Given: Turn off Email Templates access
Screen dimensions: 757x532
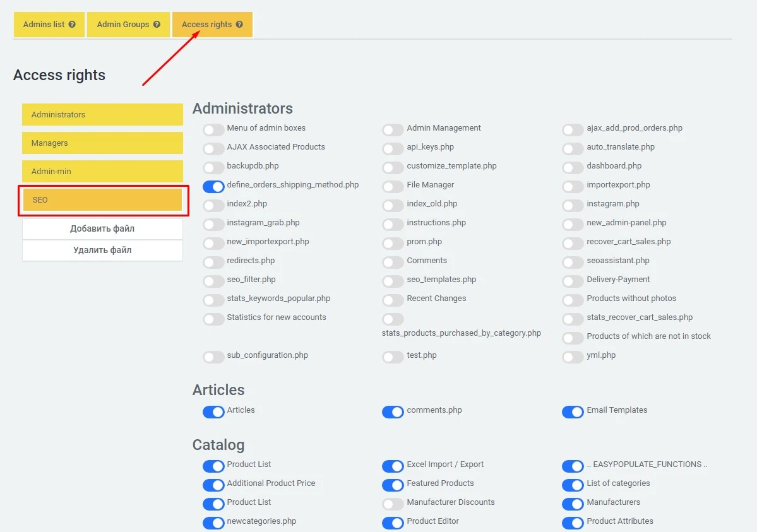Looking at the screenshot, I should pos(573,411).
